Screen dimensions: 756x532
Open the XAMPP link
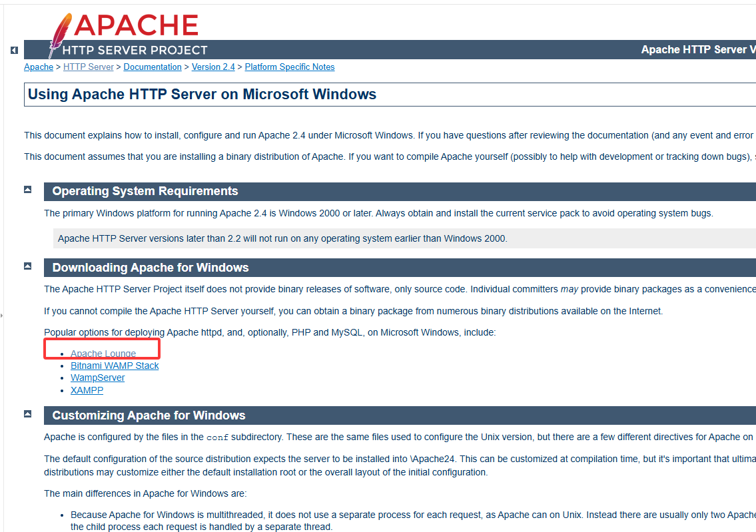[87, 390]
